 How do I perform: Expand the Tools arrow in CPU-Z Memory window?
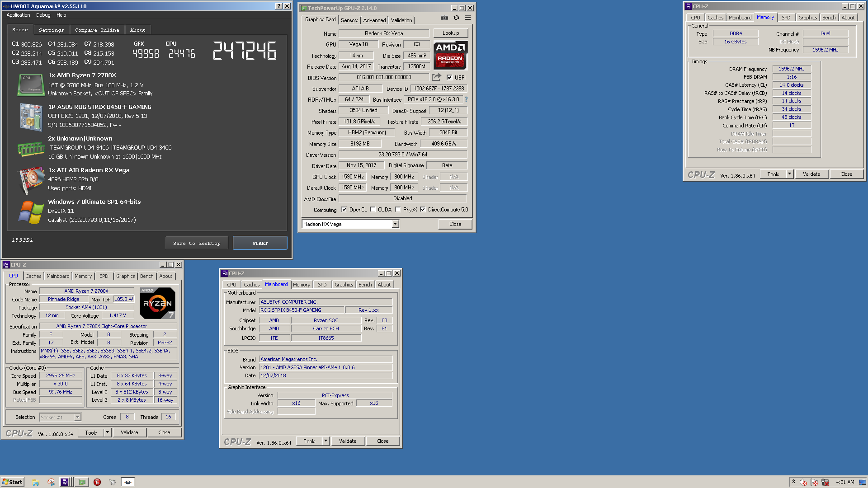789,174
